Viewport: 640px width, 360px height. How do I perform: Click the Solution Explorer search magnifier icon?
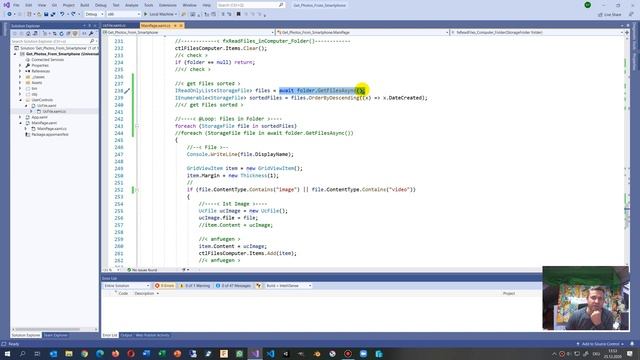pos(92,41)
